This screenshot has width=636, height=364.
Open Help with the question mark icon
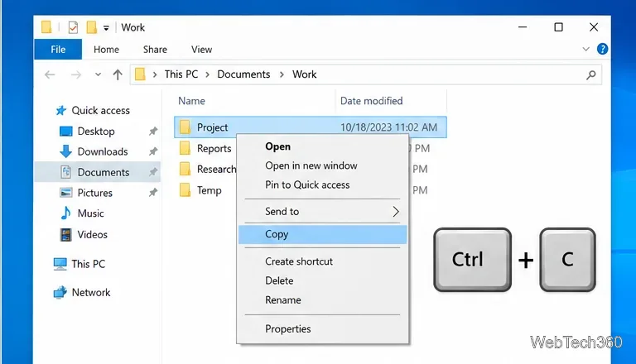pos(602,49)
